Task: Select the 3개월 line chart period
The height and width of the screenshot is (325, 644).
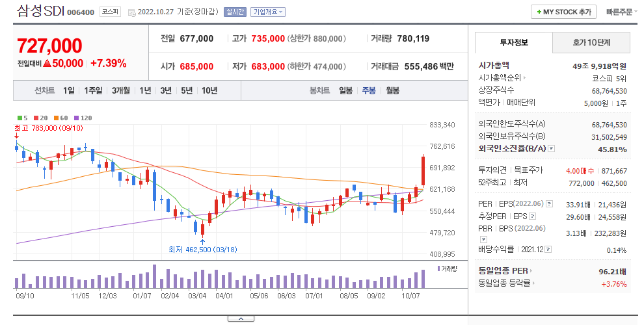Action: point(121,91)
